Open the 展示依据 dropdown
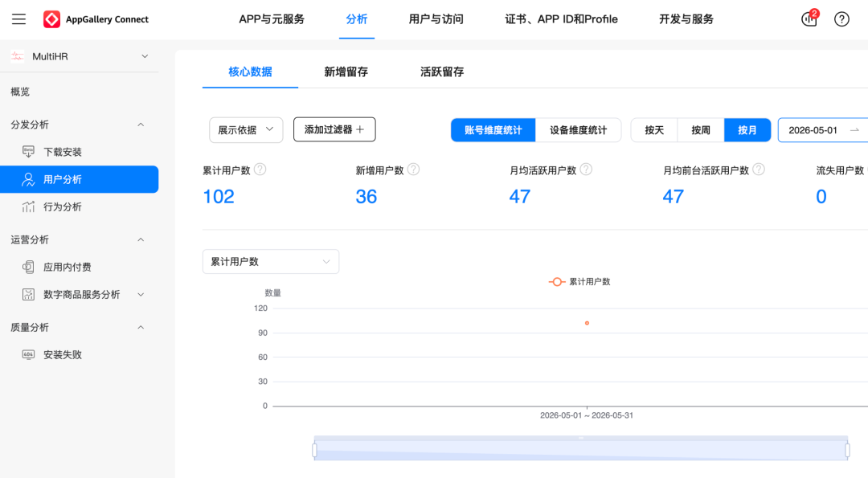This screenshot has height=478, width=868. coord(246,130)
